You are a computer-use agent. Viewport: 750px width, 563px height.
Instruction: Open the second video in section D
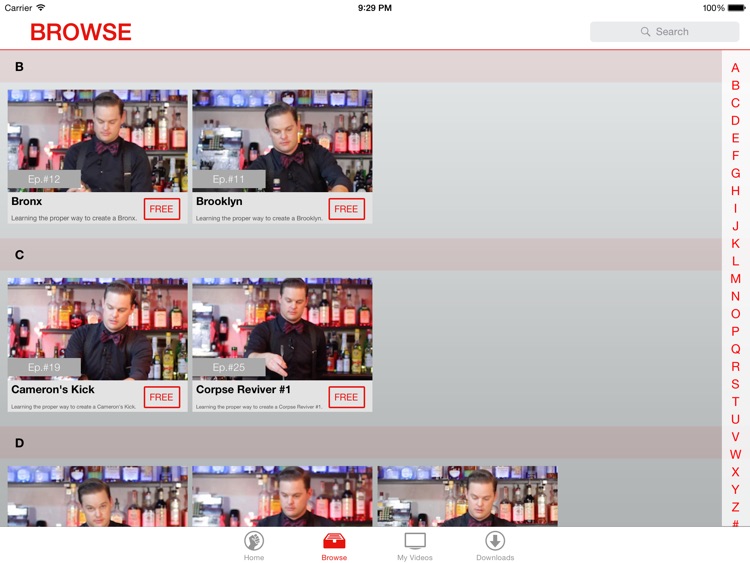tap(282, 496)
